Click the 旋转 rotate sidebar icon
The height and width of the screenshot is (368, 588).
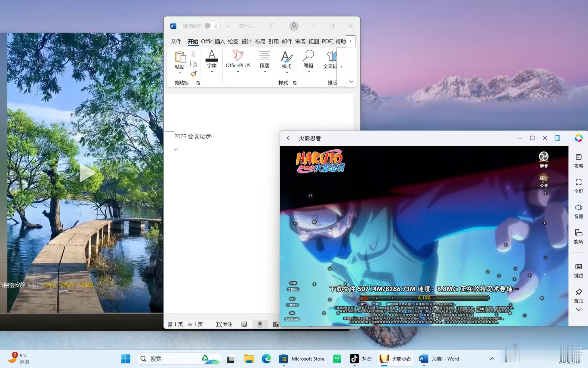pos(579,237)
